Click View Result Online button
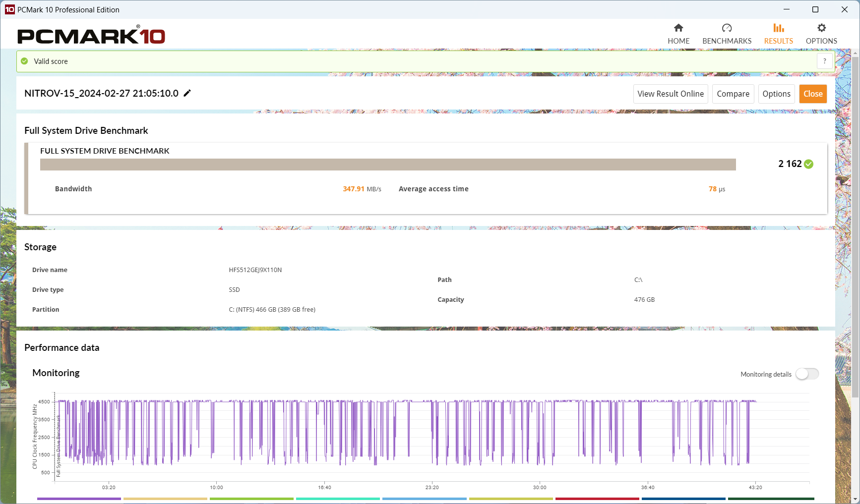Viewport: 860px width, 504px height. pyautogui.click(x=671, y=94)
